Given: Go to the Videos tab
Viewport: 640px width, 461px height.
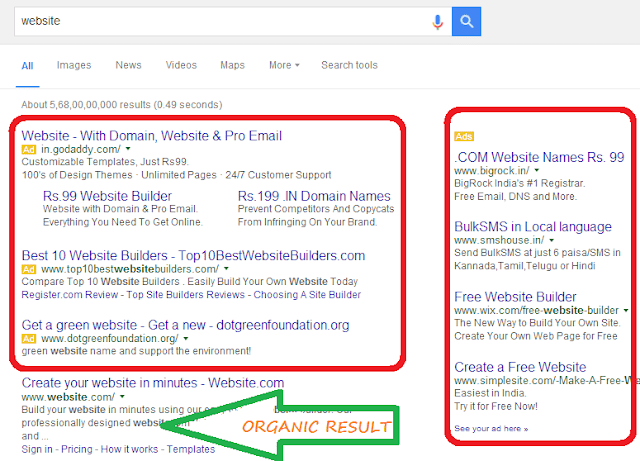Looking at the screenshot, I should 181,65.
